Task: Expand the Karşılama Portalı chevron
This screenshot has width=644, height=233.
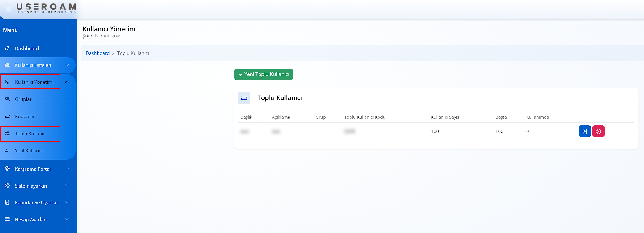Action: [67, 169]
